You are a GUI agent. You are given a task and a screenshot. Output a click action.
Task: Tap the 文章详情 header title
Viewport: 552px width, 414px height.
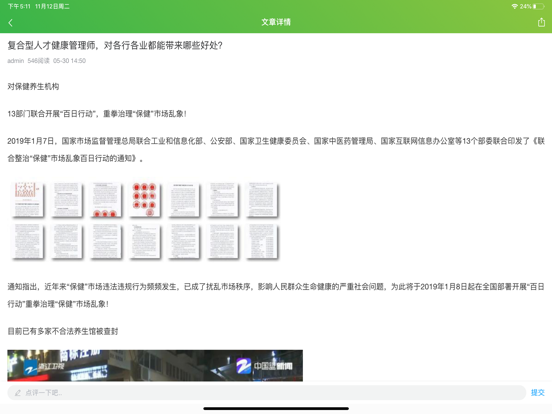(x=276, y=22)
